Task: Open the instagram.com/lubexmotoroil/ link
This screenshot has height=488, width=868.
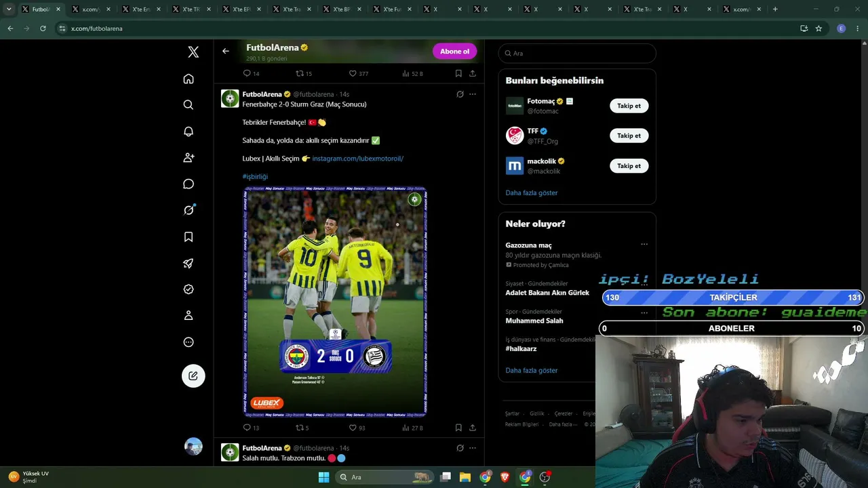Action: (x=357, y=159)
